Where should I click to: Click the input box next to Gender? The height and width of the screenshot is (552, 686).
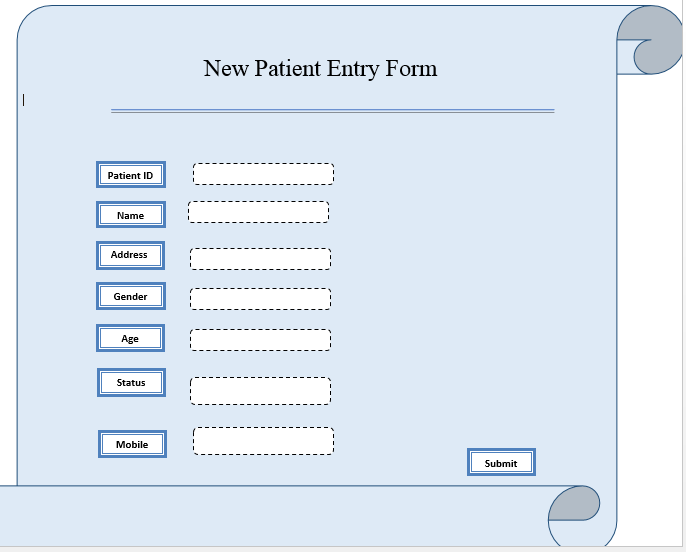260,299
